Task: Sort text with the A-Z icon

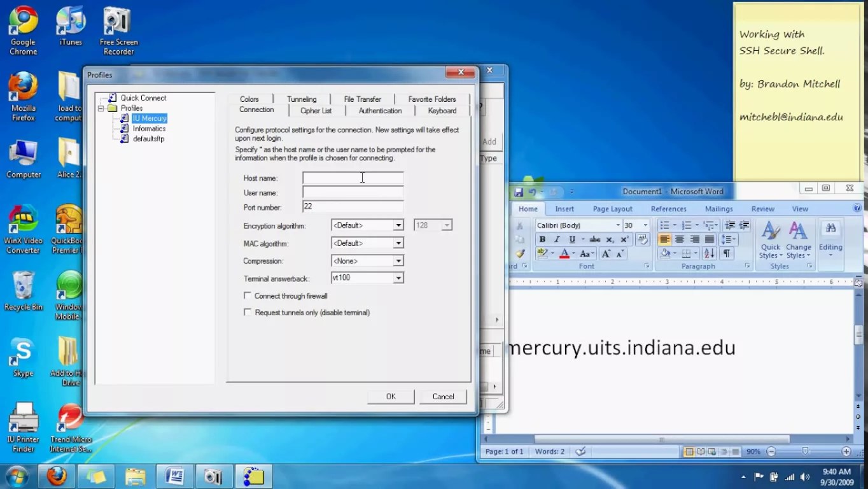Action: tap(710, 253)
